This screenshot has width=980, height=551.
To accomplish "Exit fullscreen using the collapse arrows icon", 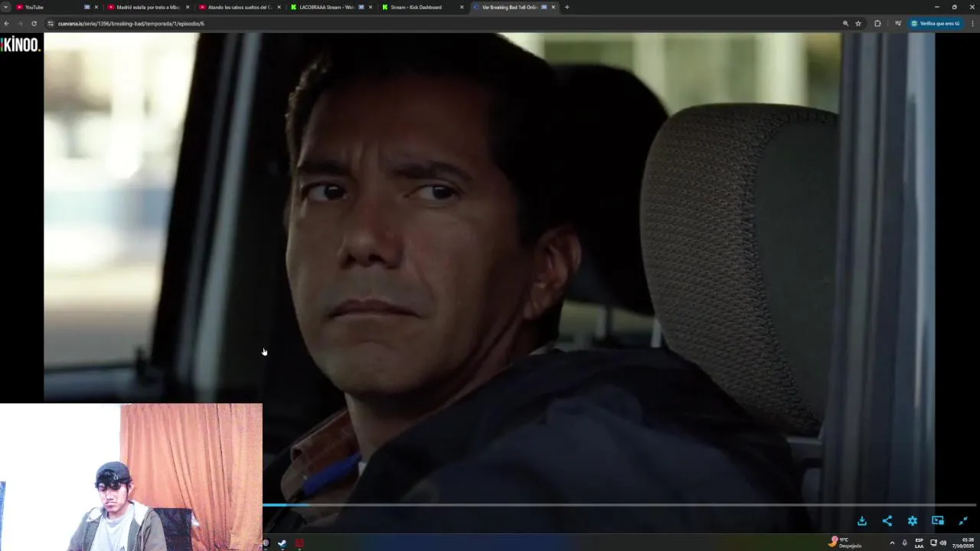I will pyautogui.click(x=963, y=521).
